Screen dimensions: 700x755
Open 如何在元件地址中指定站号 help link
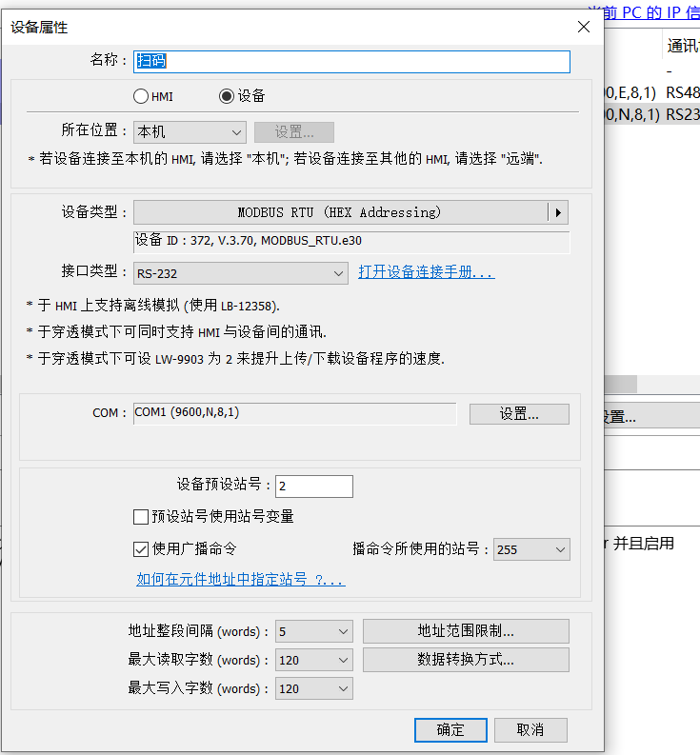click(x=240, y=579)
